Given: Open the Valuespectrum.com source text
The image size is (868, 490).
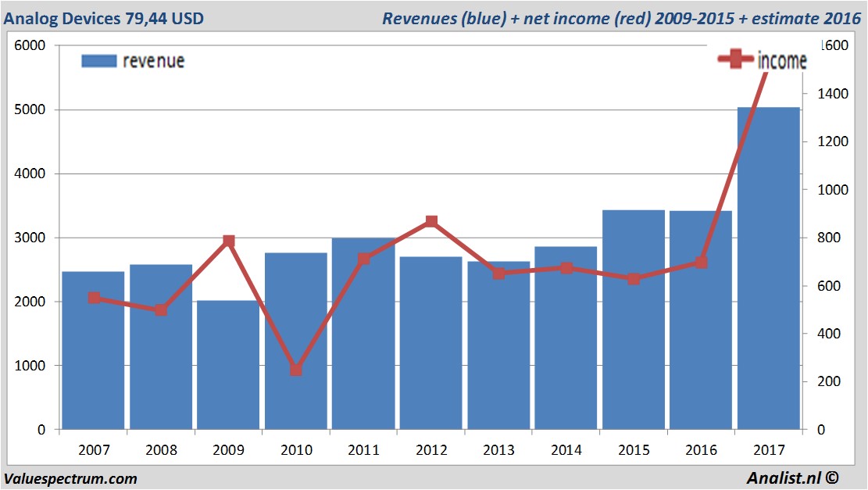Looking at the screenshot, I should click(70, 478).
